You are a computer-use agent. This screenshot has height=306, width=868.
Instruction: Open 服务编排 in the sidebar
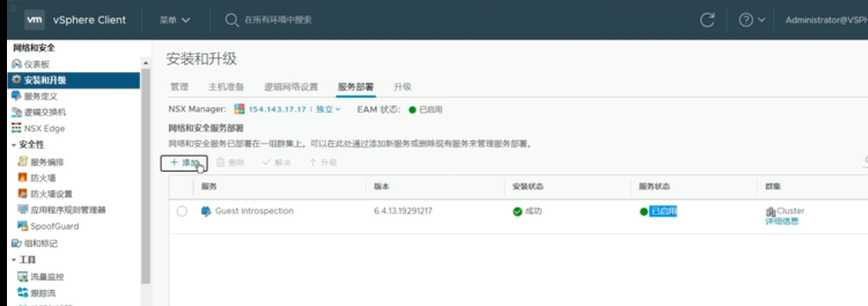click(x=47, y=162)
